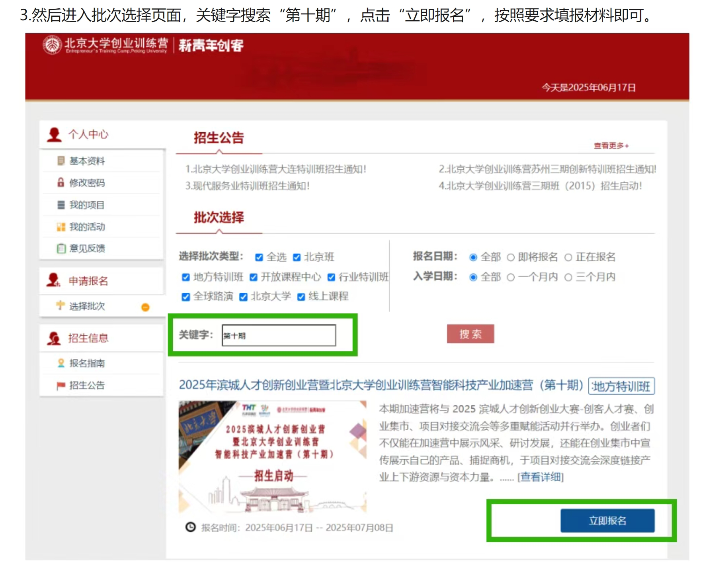Click the red 招生公告 section heading
This screenshot has width=728, height=568.
219,138
